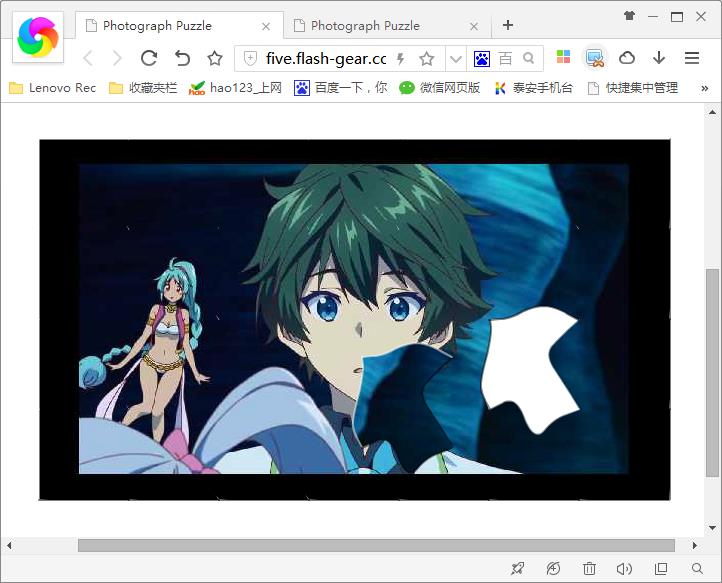Click the magnifier search button
The height and width of the screenshot is (583, 722).
coord(529,58)
